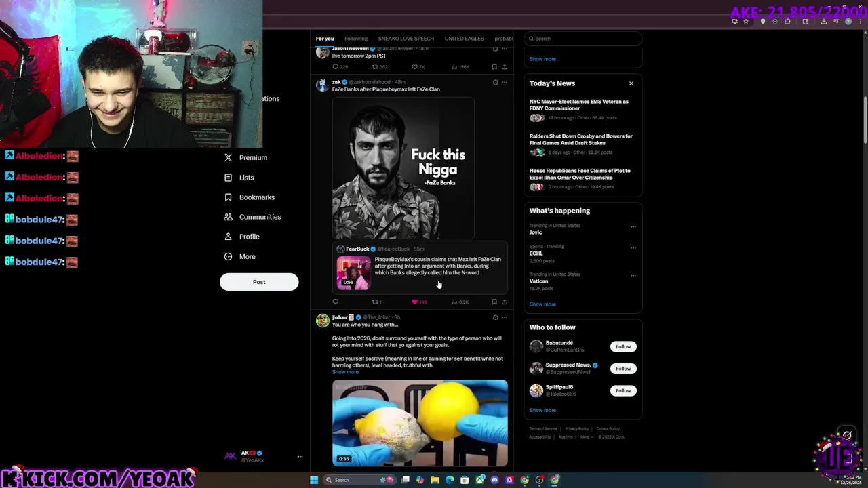Screen dimensions: 868x488
Task: Open Premium from the sidebar
Action: [x=245, y=157]
